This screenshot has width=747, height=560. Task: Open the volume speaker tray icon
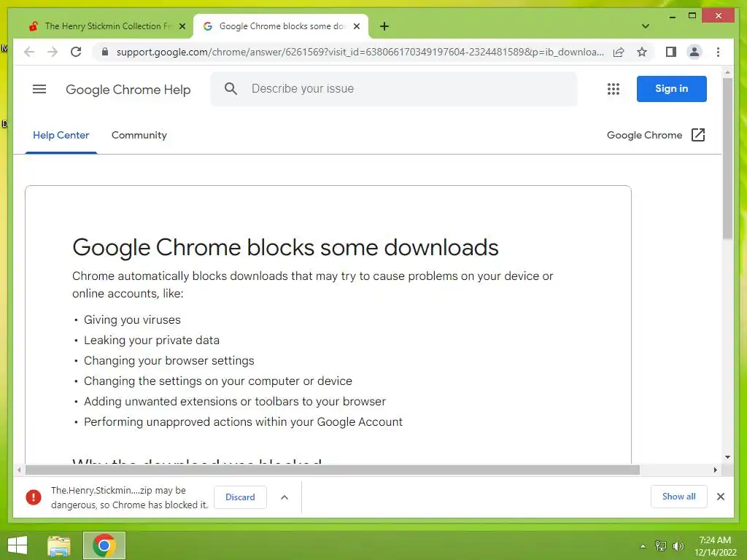(x=678, y=545)
